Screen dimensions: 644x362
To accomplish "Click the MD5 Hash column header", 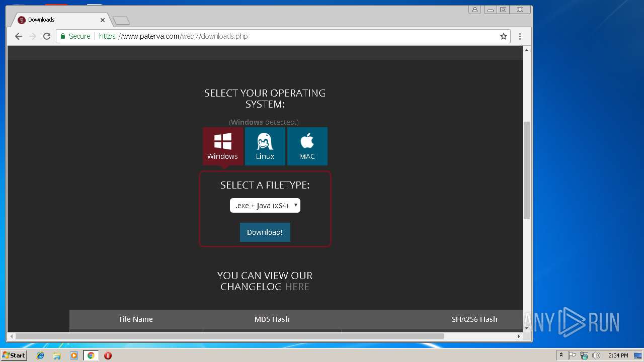I will 272,319.
